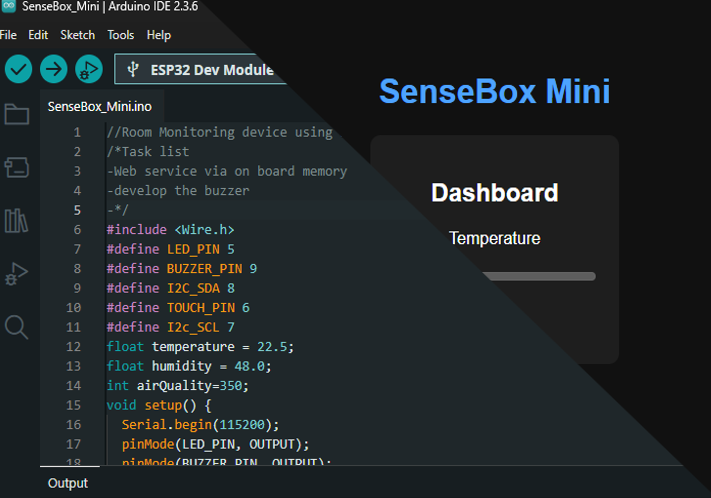Expand the ESP32 Dev Module board selector
Screen dimensions: 711x498
(x=200, y=70)
